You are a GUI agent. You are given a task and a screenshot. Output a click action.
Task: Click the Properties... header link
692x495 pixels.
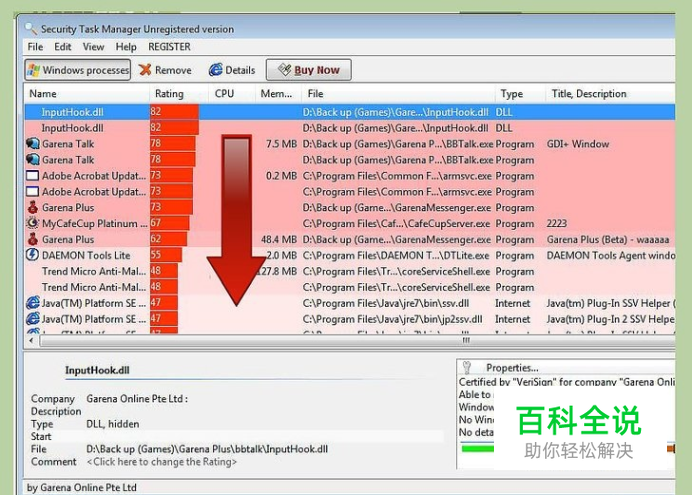coord(512,368)
